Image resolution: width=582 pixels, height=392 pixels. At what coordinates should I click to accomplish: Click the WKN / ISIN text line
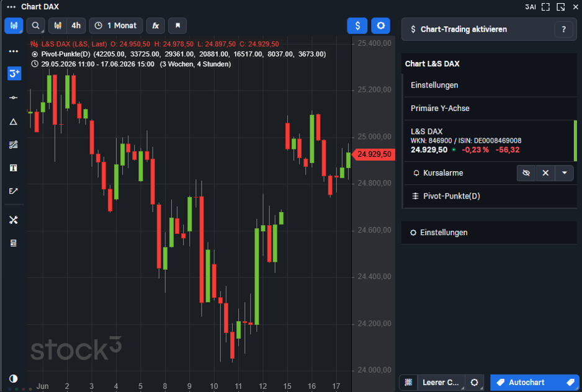click(x=466, y=141)
